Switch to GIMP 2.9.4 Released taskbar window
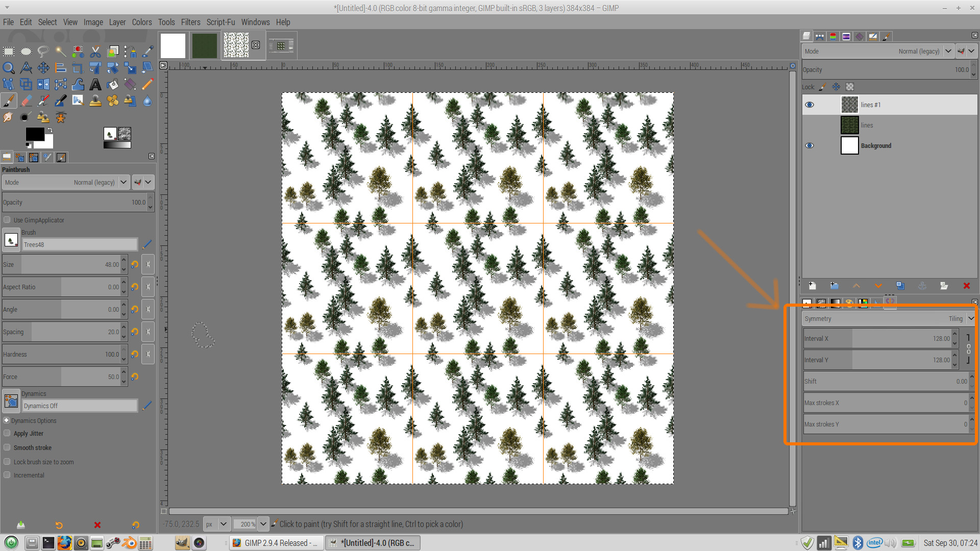980x551 pixels. click(x=276, y=543)
